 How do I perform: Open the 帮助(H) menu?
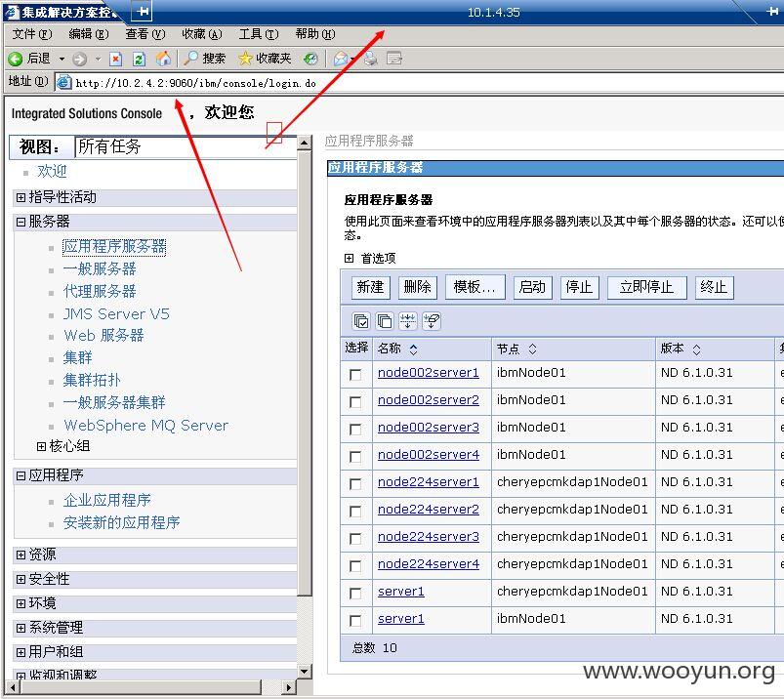click(315, 34)
